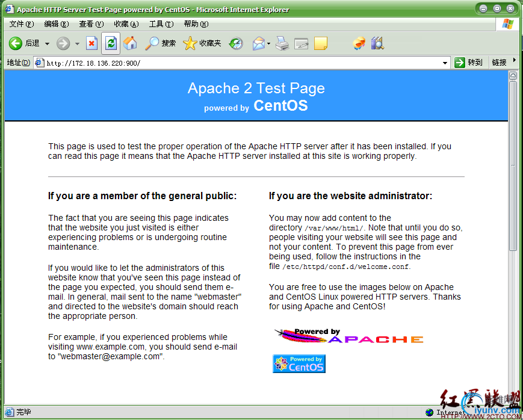Click the vertical scrollbar thumb

(513, 165)
